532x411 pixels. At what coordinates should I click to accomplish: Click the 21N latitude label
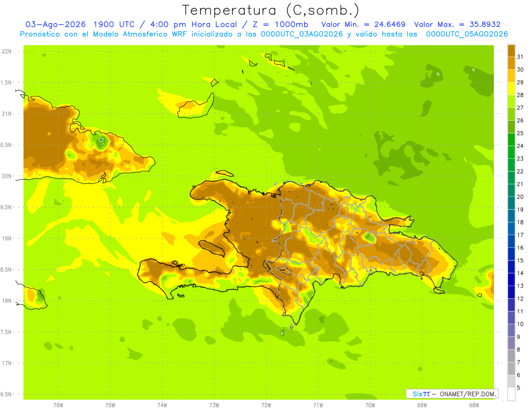8,114
